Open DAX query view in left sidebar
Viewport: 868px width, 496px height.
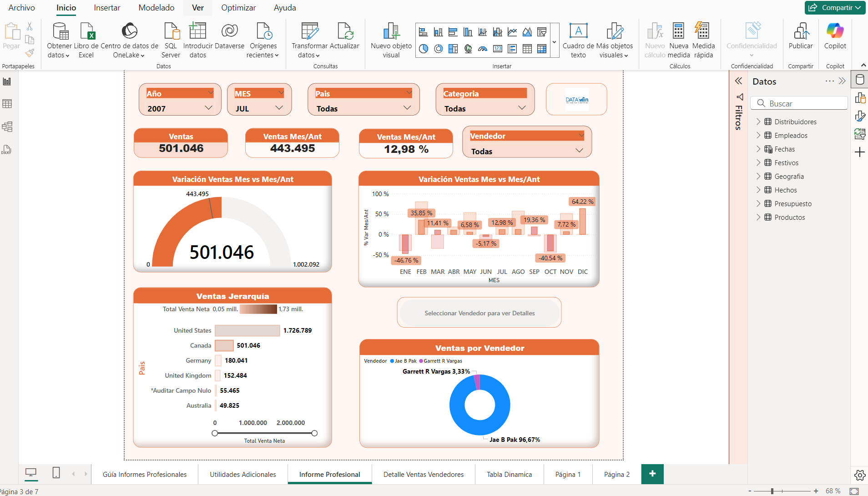pyautogui.click(x=7, y=149)
